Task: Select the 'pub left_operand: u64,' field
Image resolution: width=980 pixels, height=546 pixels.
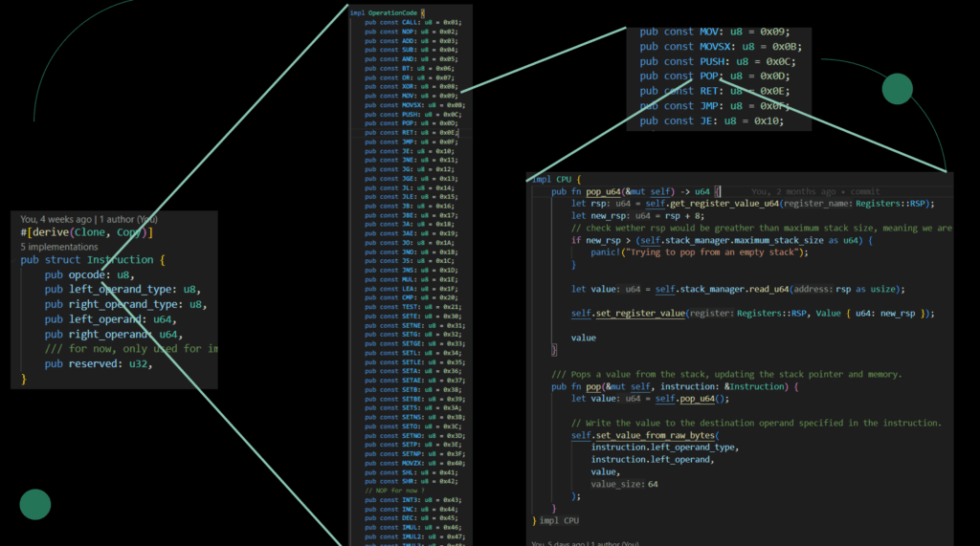Action: tap(111, 319)
